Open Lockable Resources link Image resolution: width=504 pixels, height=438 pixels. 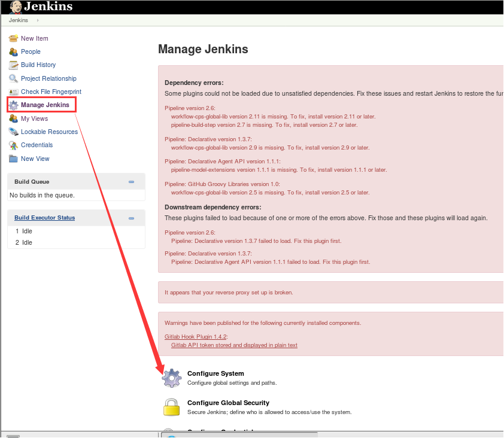(49, 132)
